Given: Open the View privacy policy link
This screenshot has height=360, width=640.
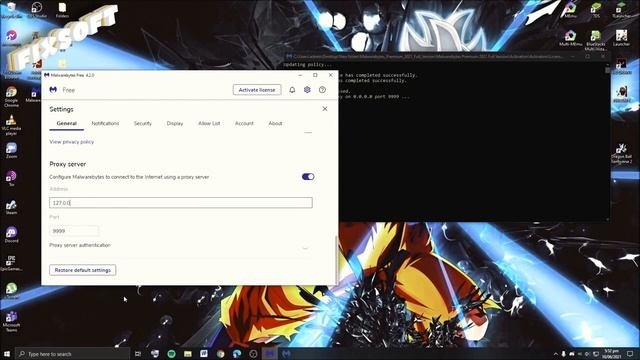Looking at the screenshot, I should point(71,142).
